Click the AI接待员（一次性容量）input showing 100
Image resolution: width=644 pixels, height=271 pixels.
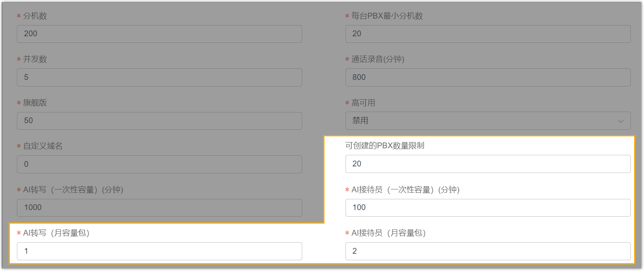(x=488, y=208)
